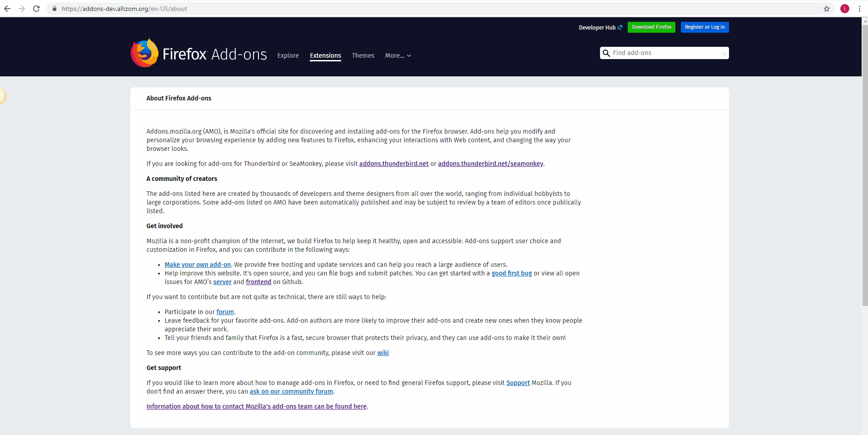Open the Themes section
This screenshot has width=868, height=435.
363,55
